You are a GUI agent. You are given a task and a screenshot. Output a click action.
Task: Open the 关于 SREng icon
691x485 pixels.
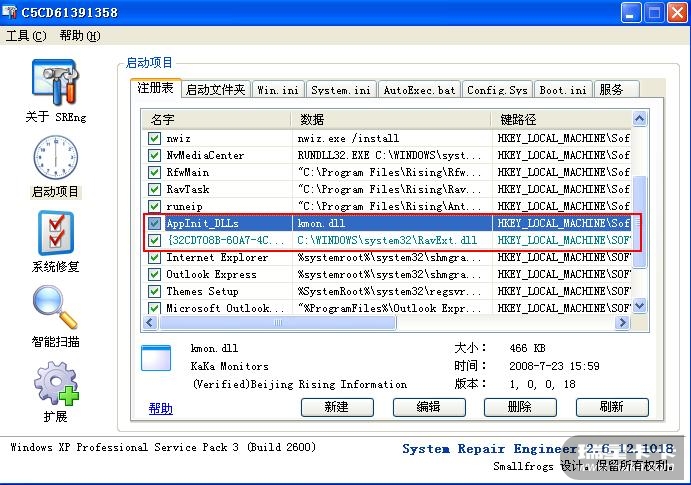point(56,83)
